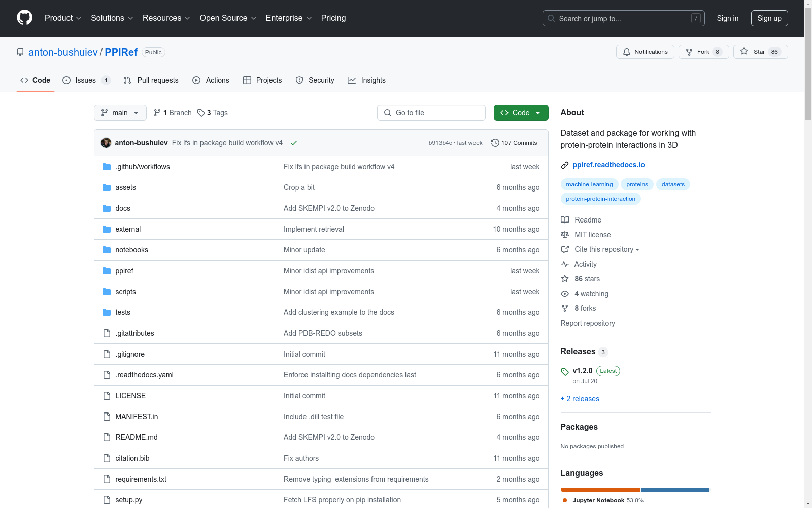Click the Sign up button
Viewport: 812px width, 508px height.
(769, 18)
